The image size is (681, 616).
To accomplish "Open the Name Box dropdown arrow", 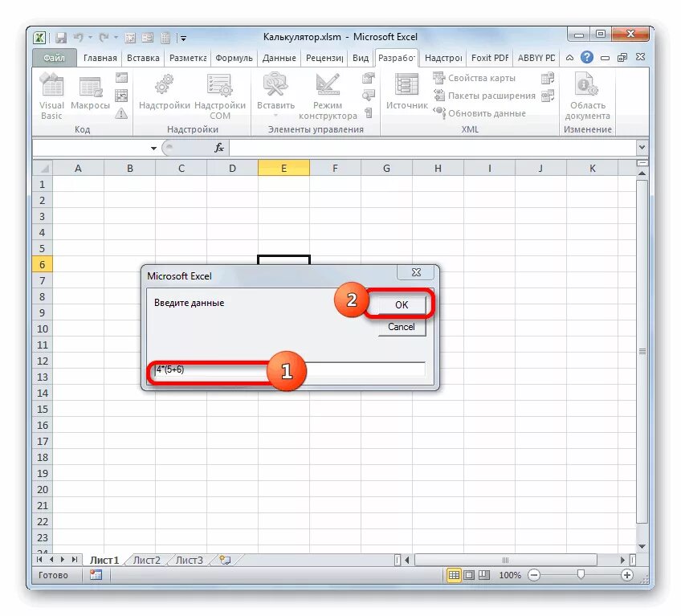I will point(153,148).
